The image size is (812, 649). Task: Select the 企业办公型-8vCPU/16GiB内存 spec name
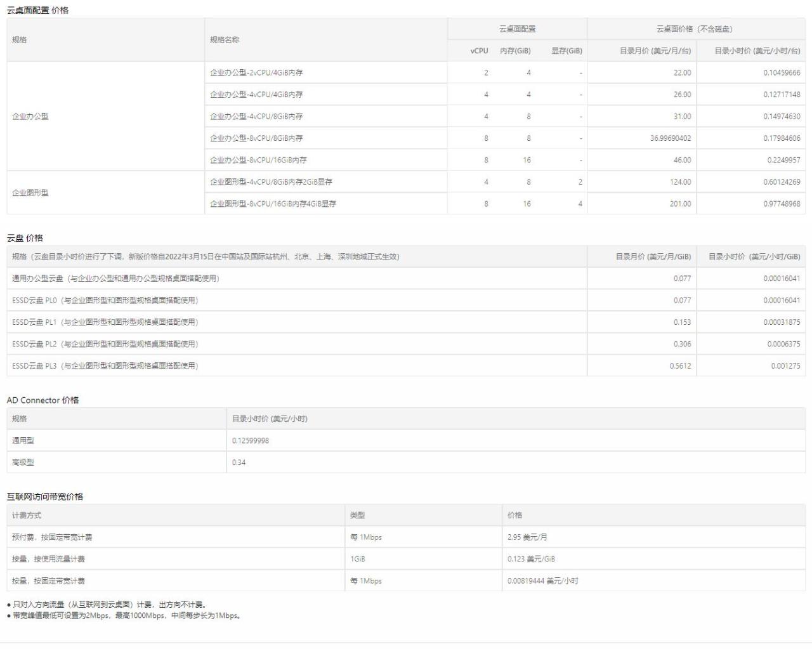click(x=258, y=161)
